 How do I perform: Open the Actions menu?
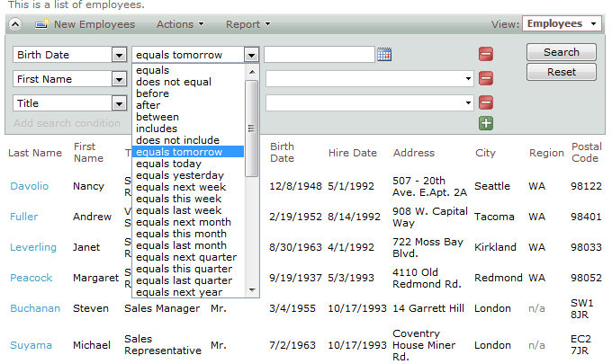[x=180, y=24]
